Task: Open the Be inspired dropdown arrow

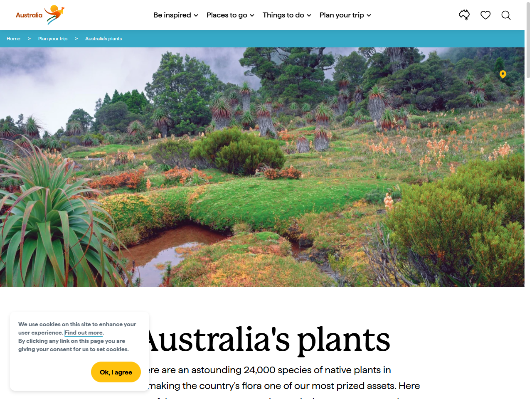Action: 196,15
